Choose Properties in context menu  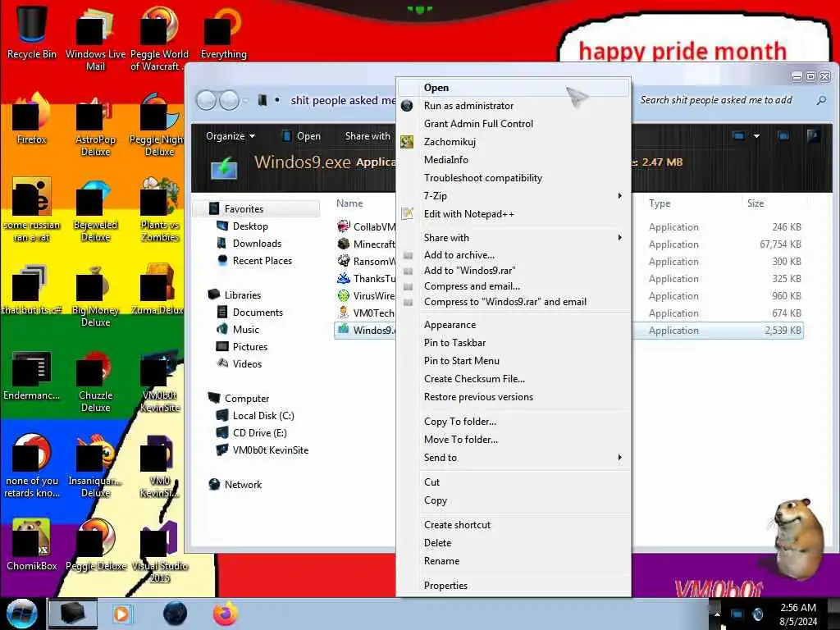pos(514,586)
